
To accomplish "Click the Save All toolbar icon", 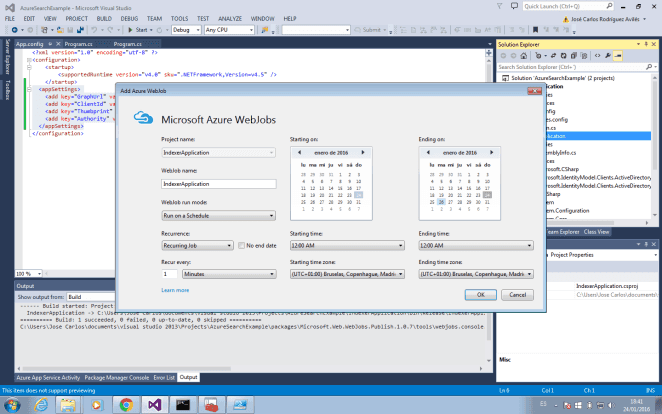I will [80, 30].
